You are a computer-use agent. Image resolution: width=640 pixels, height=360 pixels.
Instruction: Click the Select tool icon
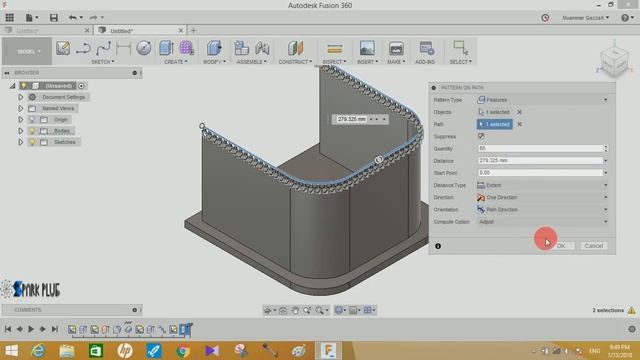coord(460,48)
